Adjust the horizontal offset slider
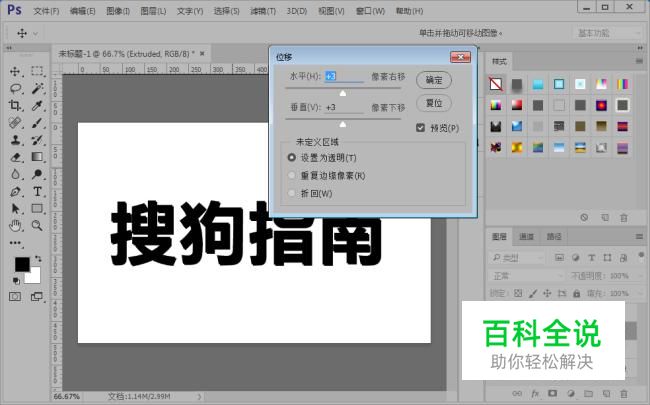The width and height of the screenshot is (650, 405). tap(342, 93)
